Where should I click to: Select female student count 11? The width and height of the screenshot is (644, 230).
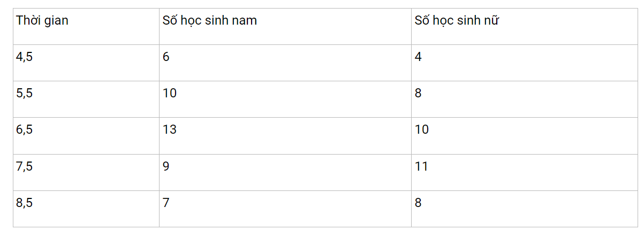422,166
